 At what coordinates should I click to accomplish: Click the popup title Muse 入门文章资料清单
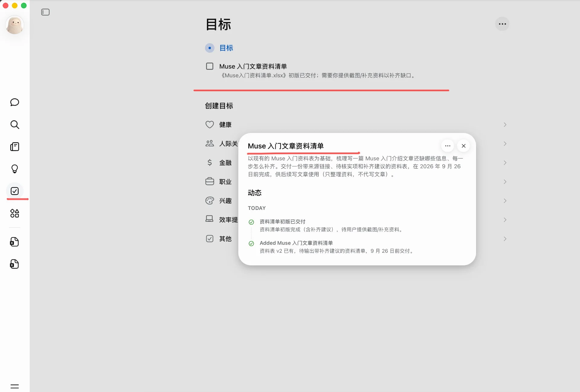(286, 146)
